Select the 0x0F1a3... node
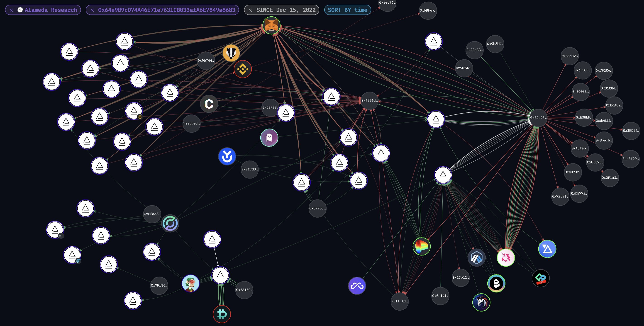644x326 pixels. 610,178
